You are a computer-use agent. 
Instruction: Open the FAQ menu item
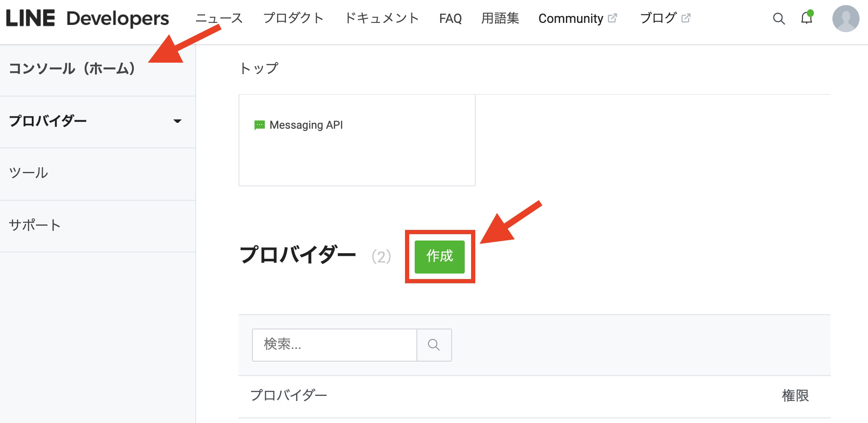[450, 19]
